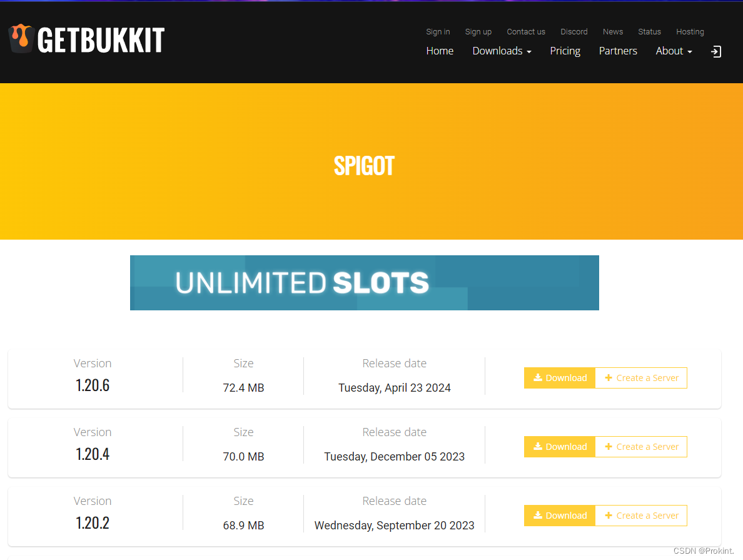The height and width of the screenshot is (560, 743).
Task: Click the login arrow icon in the navbar
Action: pyautogui.click(x=716, y=51)
